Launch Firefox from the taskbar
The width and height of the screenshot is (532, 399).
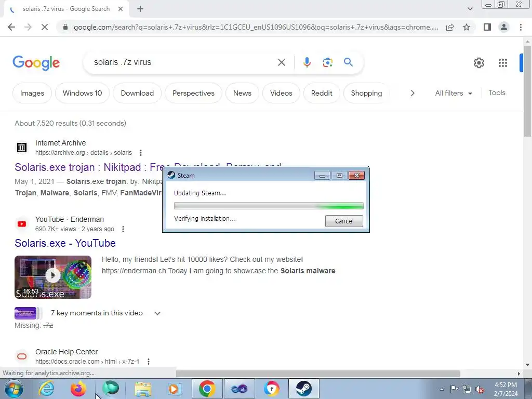78,389
